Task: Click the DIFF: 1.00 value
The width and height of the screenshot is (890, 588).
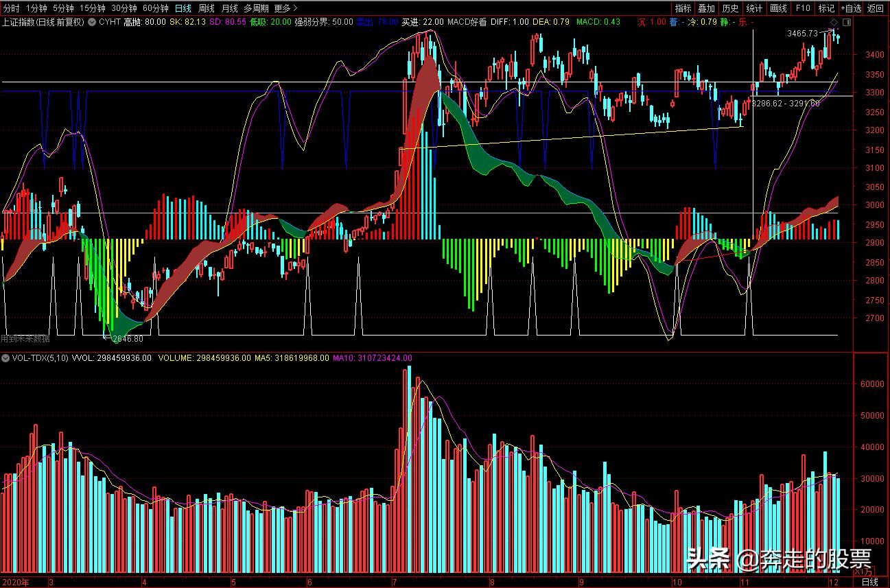Action: (510, 22)
